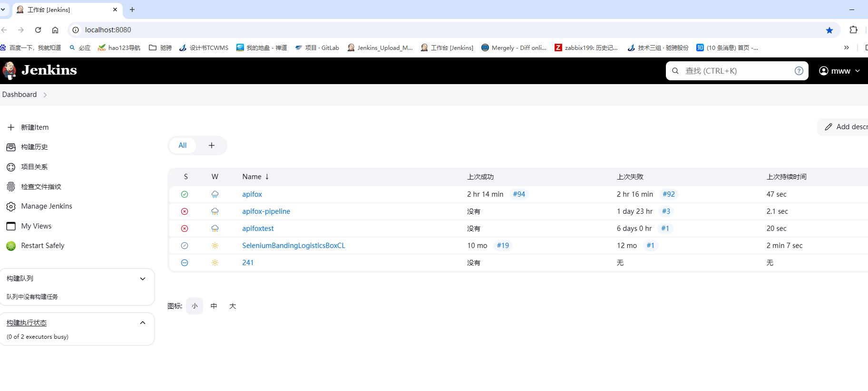
Task: Open the Dashboard breadcrumb link
Action: point(20,95)
